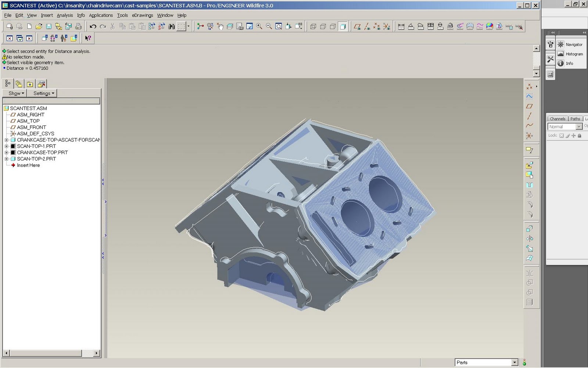Image resolution: width=588 pixels, height=368 pixels.
Task: Click Insert Here marker in model tree
Action: (25, 166)
